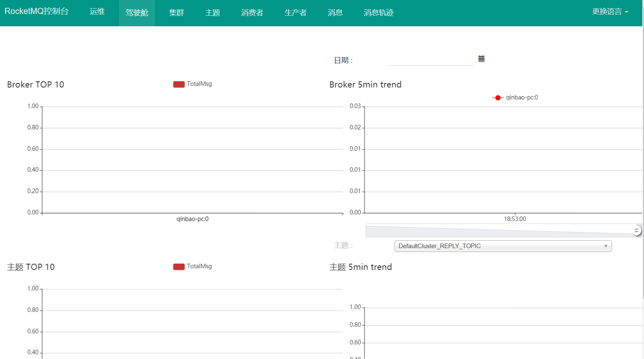Open the 更换语言 language dropdown

[610, 12]
